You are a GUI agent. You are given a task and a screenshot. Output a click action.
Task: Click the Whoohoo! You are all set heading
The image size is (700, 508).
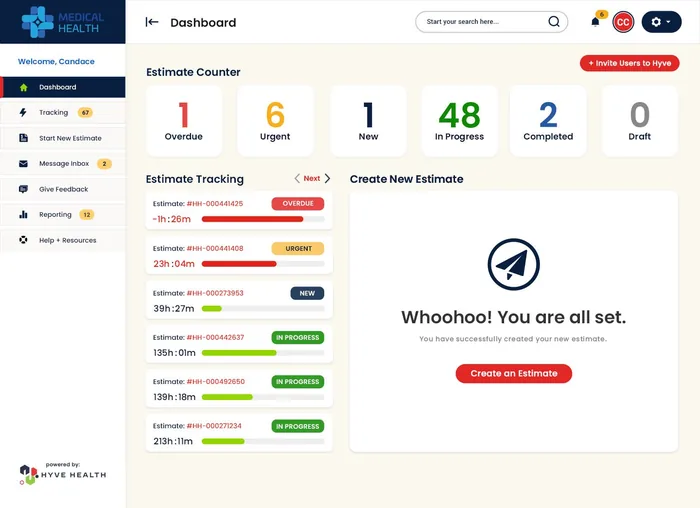click(x=513, y=317)
